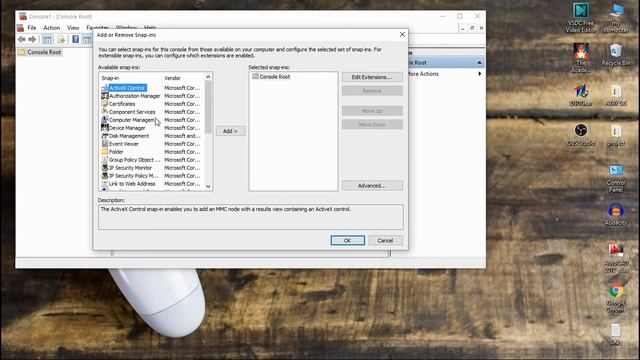Click the Add > button
640x360 pixels.
tap(230, 131)
